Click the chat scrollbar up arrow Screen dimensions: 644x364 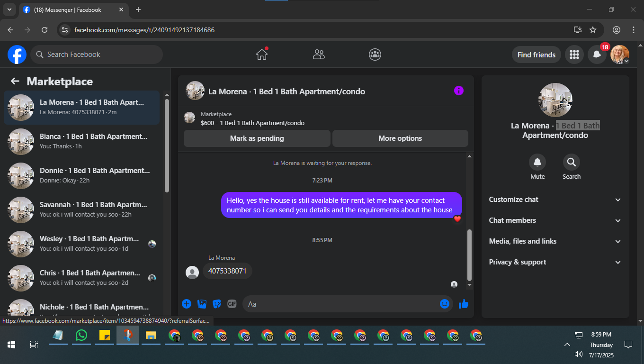pyautogui.click(x=469, y=156)
